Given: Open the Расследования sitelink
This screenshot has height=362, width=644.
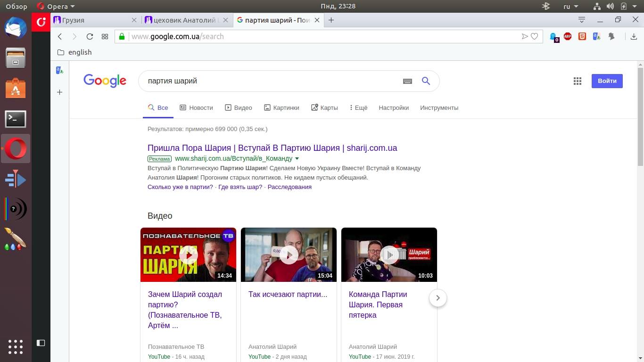Looking at the screenshot, I should pyautogui.click(x=289, y=187).
